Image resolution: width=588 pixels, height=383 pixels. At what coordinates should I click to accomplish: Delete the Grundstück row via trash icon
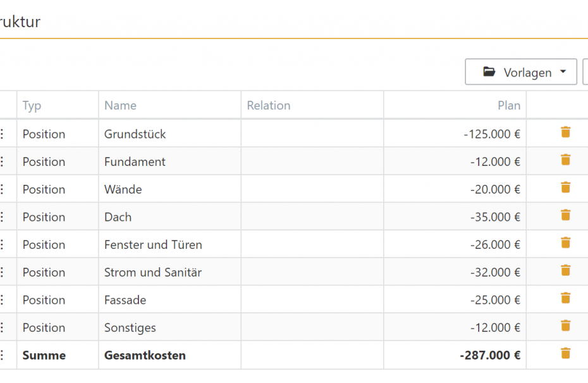565,132
